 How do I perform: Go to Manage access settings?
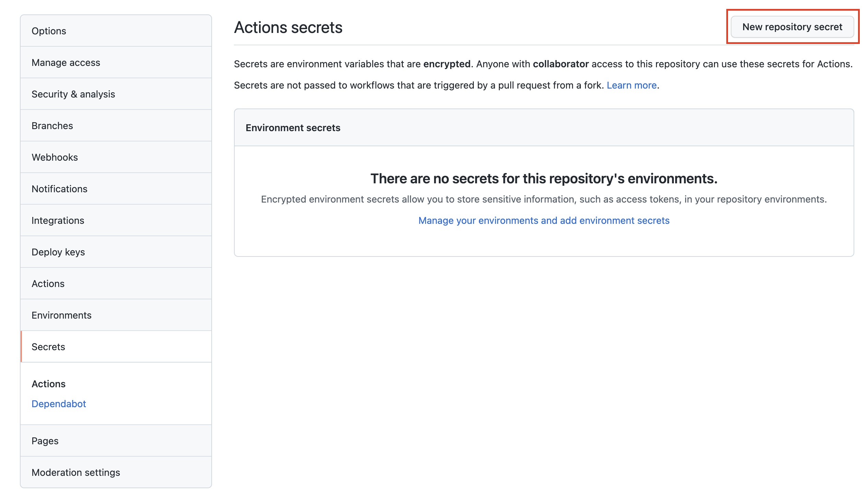click(x=66, y=63)
